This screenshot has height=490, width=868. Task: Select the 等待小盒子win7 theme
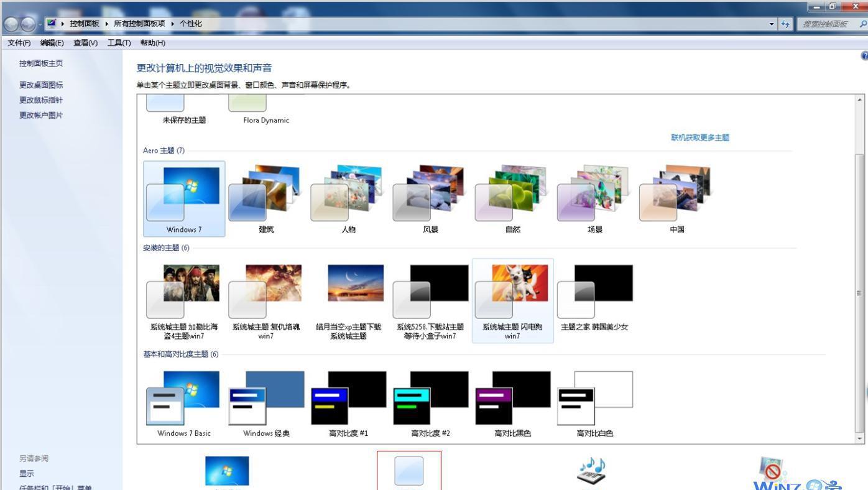[x=430, y=301]
